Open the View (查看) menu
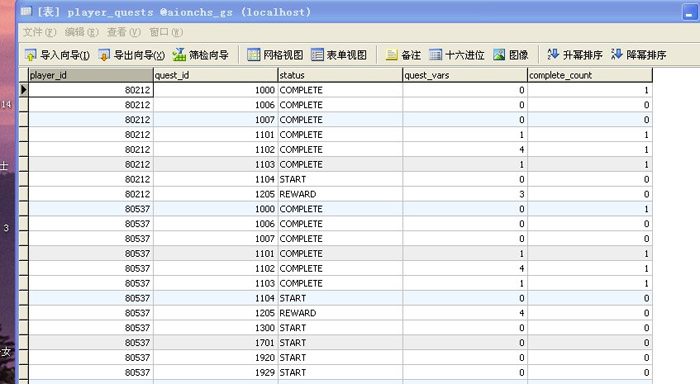This screenshot has width=700, height=384. (x=124, y=32)
